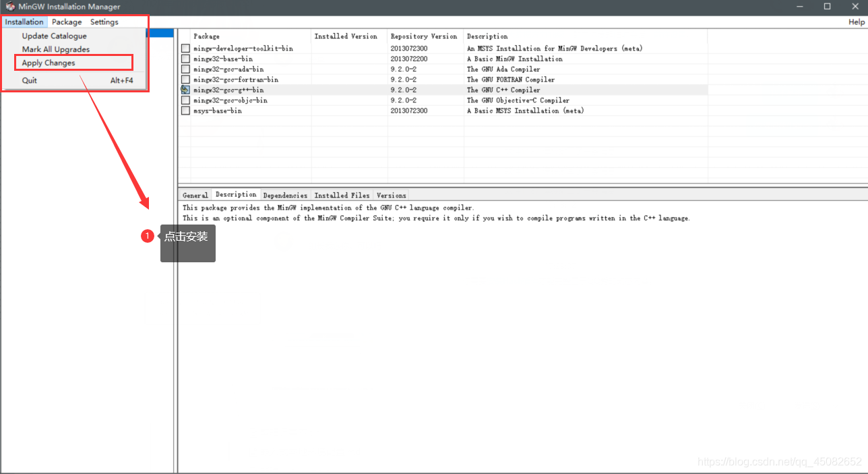Select the mingw-developer-toolkit-bin package name
The image size is (868, 474).
pos(243,49)
